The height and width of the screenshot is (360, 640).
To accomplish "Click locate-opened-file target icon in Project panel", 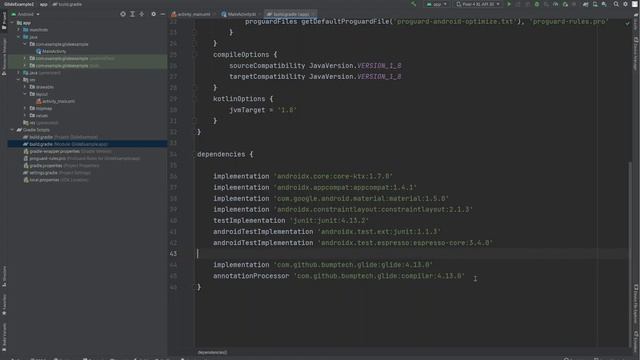I will pos(123,14).
